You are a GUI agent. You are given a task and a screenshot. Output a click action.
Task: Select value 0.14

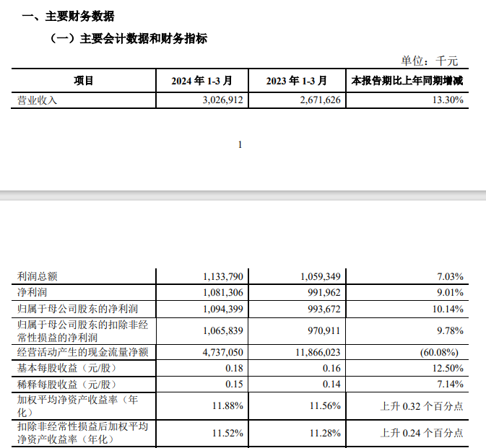[331, 384]
